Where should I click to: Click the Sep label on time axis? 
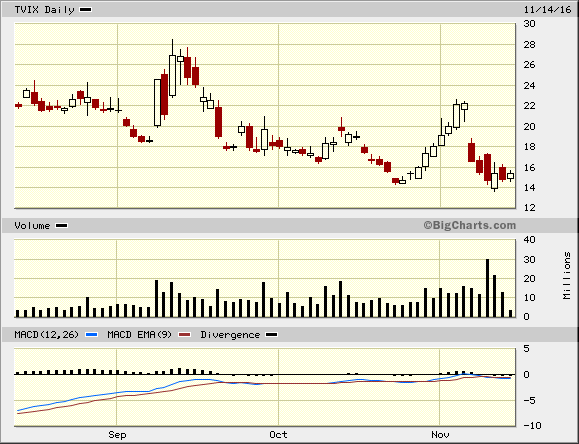coord(117,435)
